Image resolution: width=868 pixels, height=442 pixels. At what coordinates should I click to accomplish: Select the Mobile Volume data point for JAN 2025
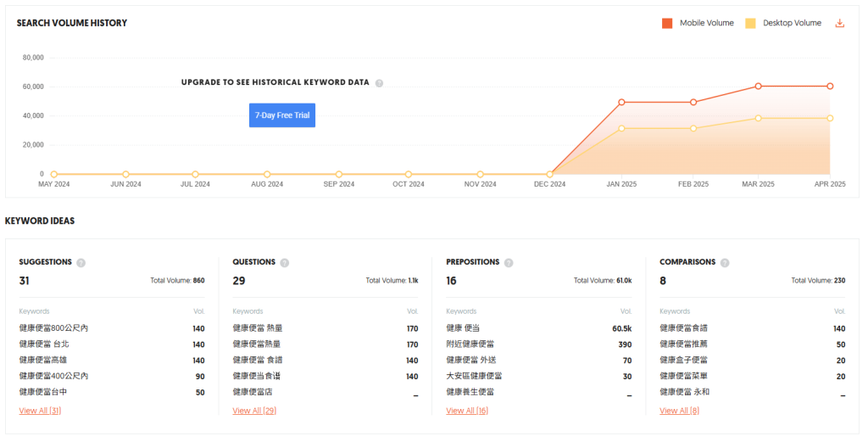621,103
